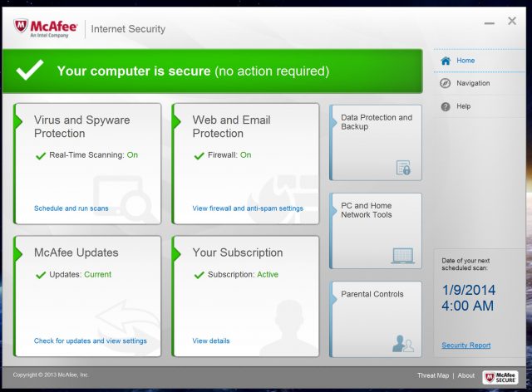Open Schedule and run scans link
The height and width of the screenshot is (392, 532).
(x=71, y=208)
